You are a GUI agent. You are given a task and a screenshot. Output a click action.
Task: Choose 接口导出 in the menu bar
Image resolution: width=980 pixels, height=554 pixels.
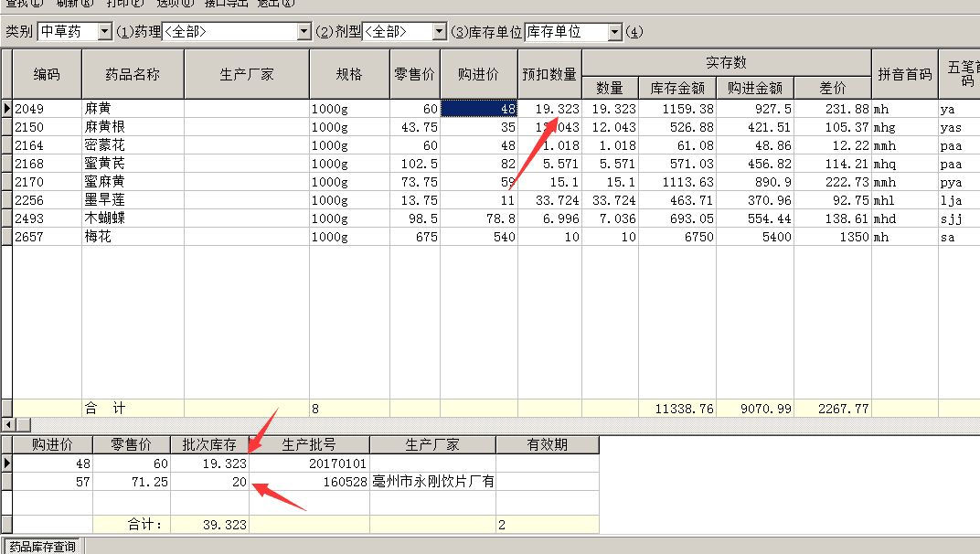226,3
